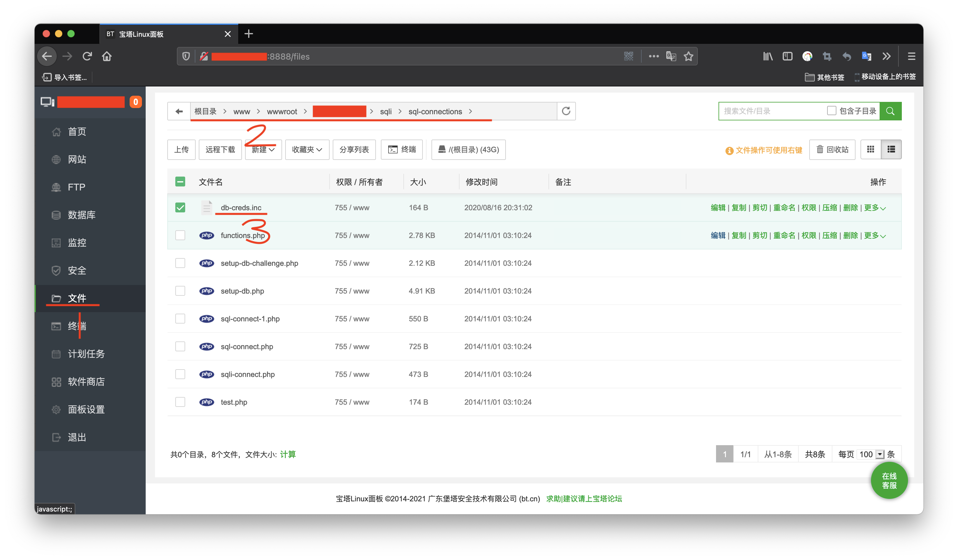The image size is (958, 560).
Task: Click in the 搜索文件/目录 search field
Action: [x=772, y=111]
